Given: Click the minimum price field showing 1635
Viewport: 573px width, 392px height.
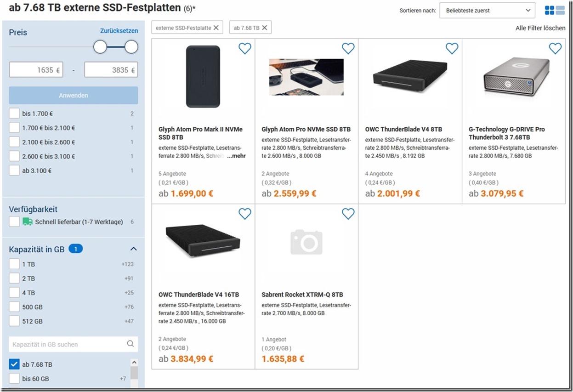Looking at the screenshot, I should pyautogui.click(x=36, y=70).
